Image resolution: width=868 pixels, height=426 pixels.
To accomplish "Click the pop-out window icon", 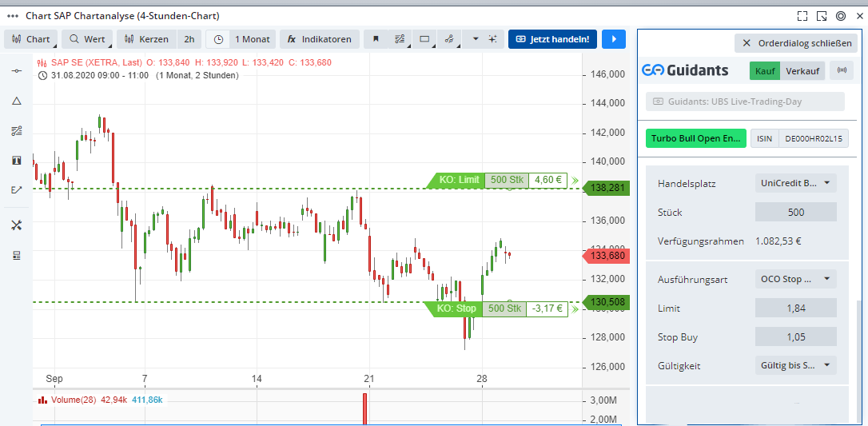I will pos(822,16).
